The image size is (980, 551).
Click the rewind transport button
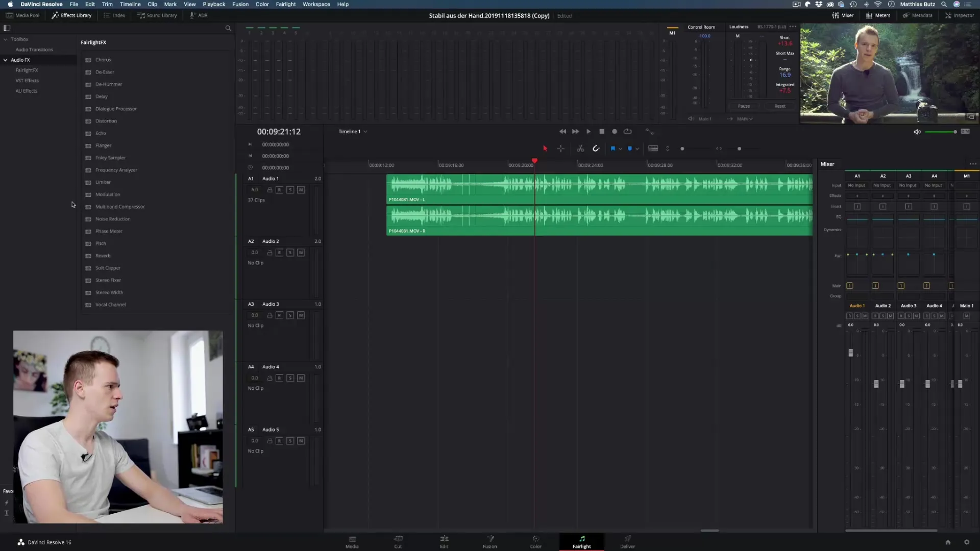562,132
